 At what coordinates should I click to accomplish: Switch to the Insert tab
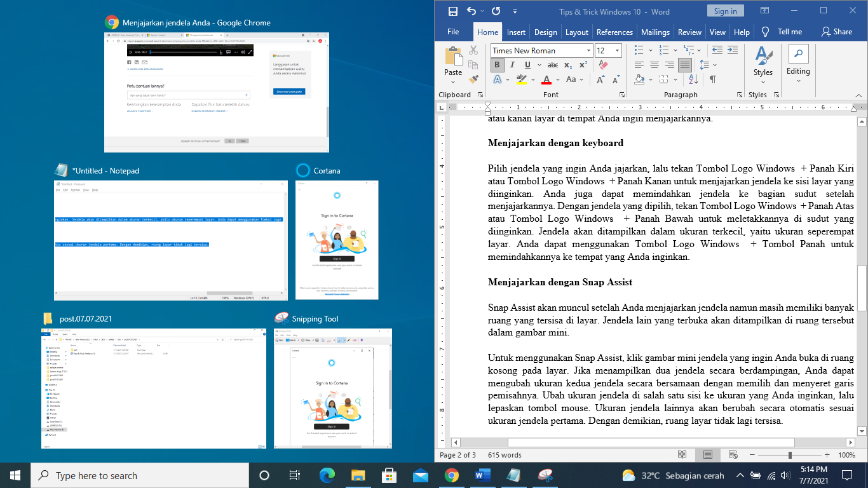(516, 32)
